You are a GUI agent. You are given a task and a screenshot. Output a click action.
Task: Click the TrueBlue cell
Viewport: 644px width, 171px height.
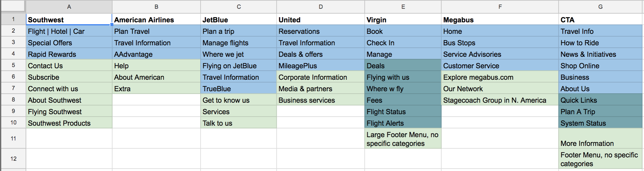(238, 89)
